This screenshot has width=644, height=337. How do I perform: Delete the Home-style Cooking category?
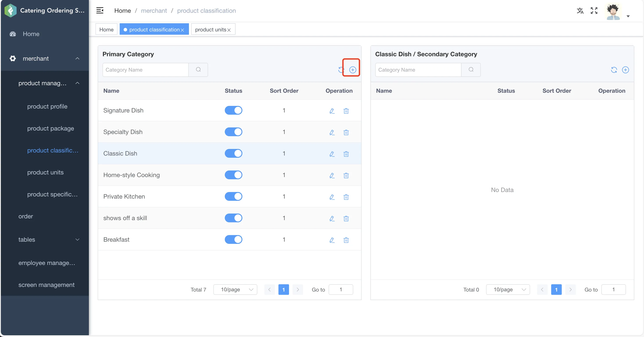[x=346, y=175]
